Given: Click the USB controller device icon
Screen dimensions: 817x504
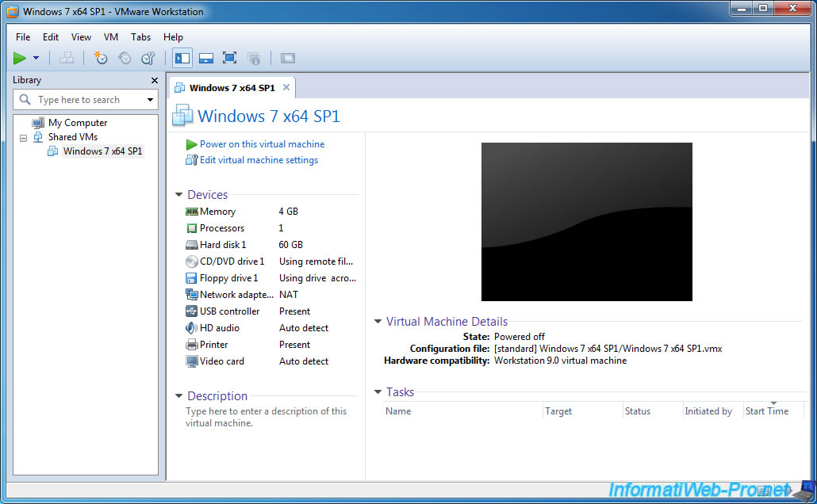Looking at the screenshot, I should tap(192, 311).
